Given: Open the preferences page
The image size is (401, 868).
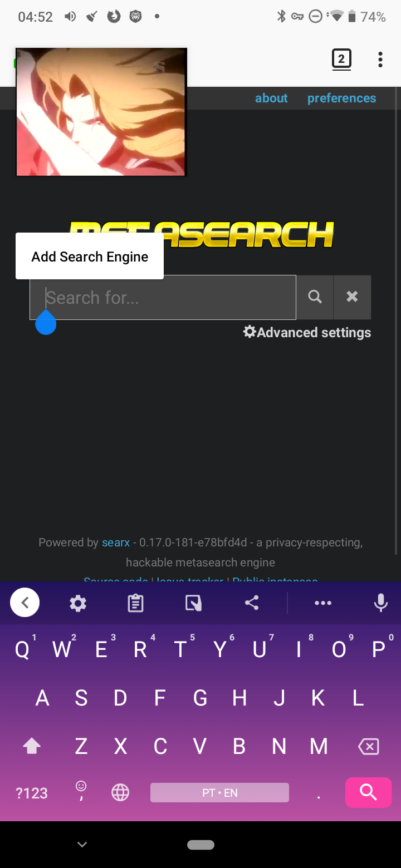Looking at the screenshot, I should click(341, 98).
